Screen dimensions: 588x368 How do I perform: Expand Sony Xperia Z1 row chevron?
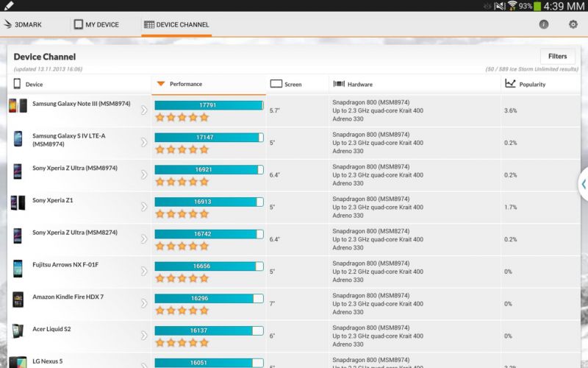click(144, 207)
